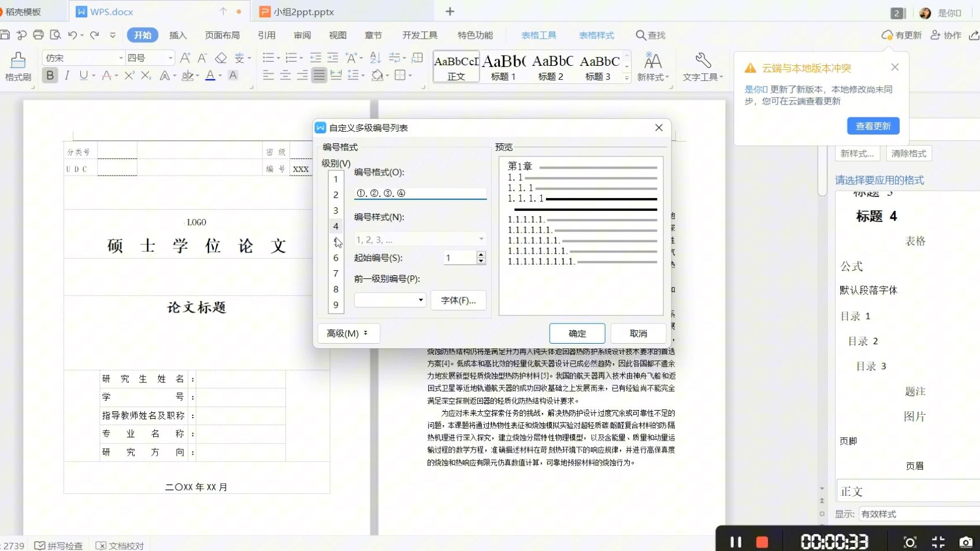Screen dimensions: 980x551
Task: Align text left
Action: tap(268, 75)
